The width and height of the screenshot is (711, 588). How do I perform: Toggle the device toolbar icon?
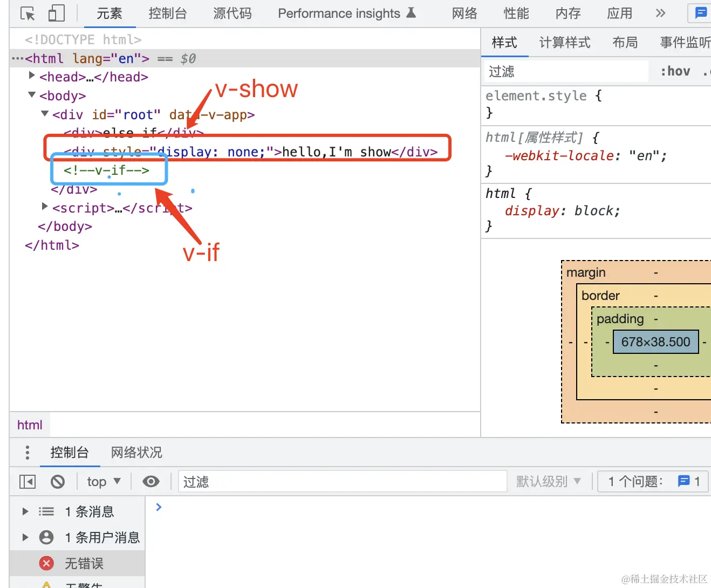(x=56, y=13)
